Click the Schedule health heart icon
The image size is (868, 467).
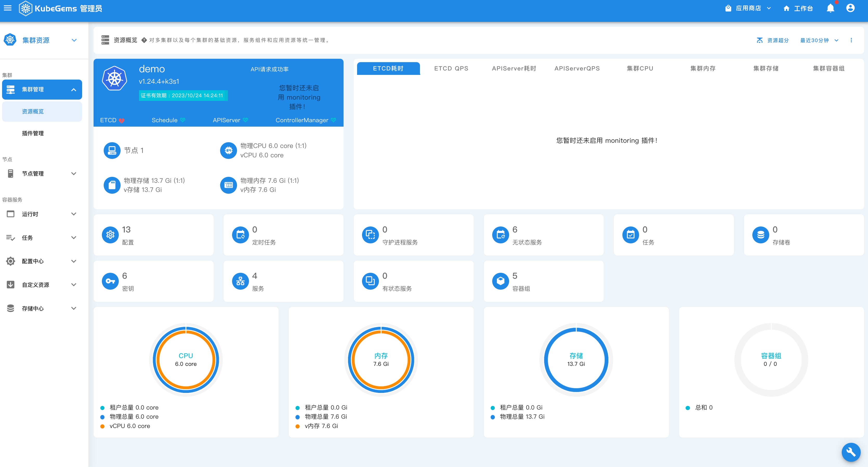tap(183, 120)
